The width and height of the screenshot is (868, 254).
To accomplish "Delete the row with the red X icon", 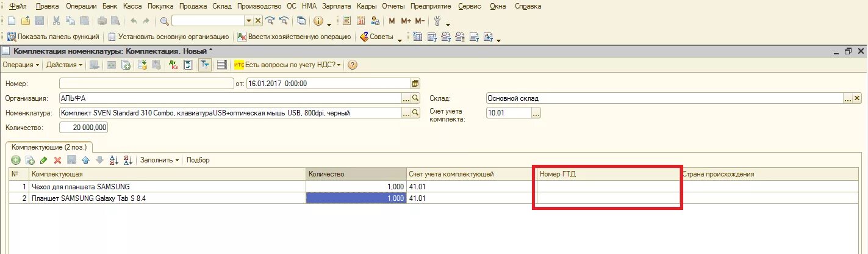I will point(57,160).
